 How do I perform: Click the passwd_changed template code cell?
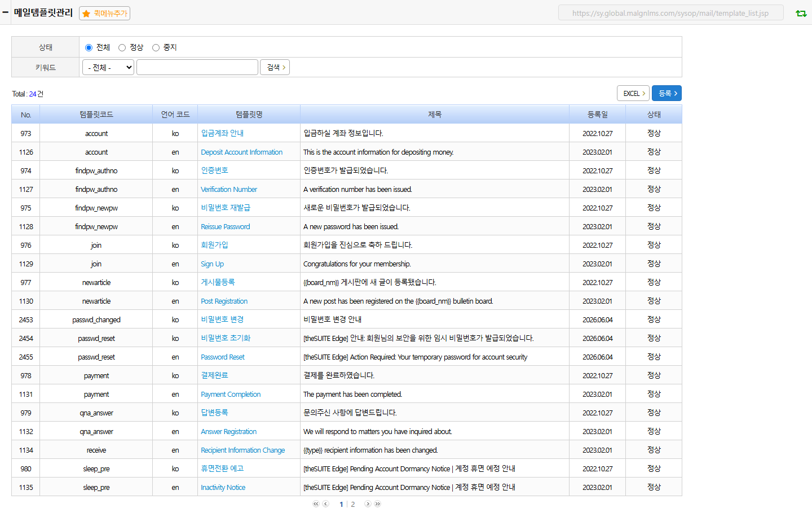pos(96,319)
